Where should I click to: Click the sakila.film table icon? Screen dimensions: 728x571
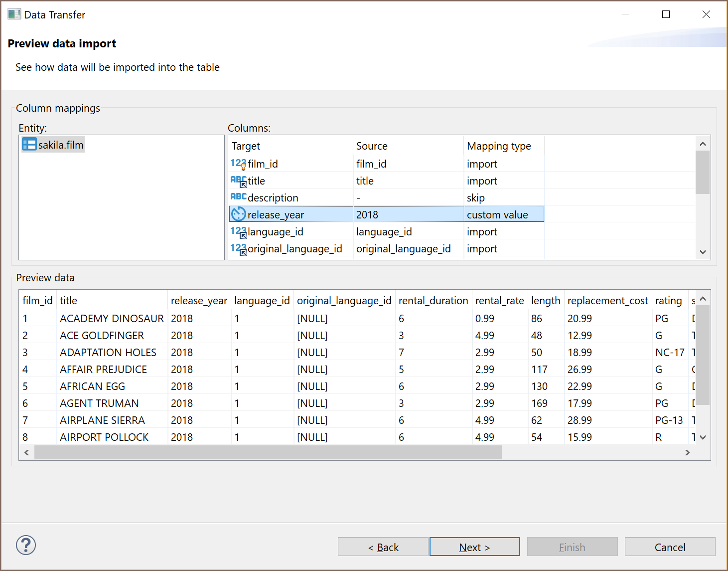point(29,145)
